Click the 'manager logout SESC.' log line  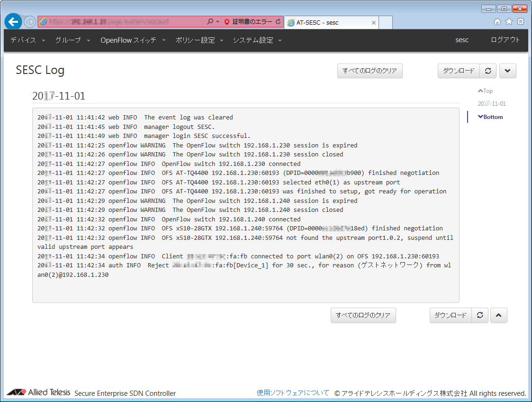126,127
